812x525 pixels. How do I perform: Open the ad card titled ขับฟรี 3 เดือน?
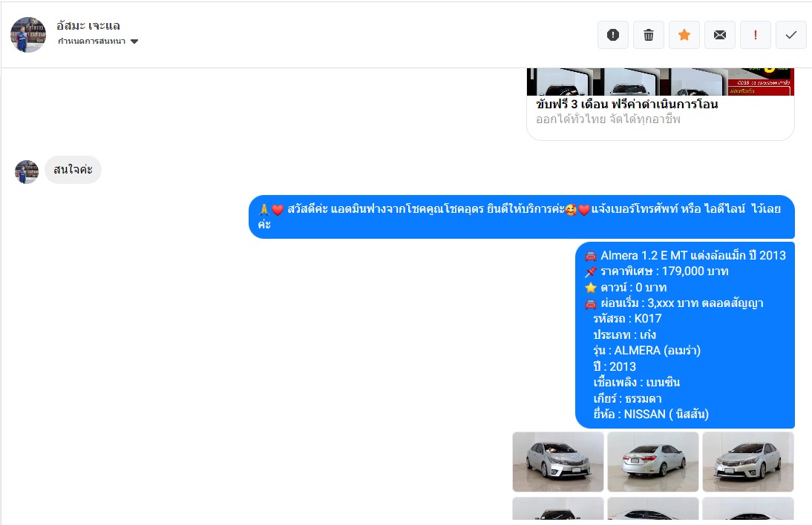[x=627, y=104]
